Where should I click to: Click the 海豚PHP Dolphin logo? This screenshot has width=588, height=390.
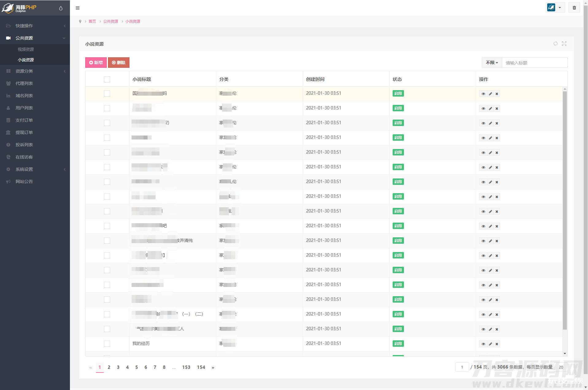coord(19,8)
